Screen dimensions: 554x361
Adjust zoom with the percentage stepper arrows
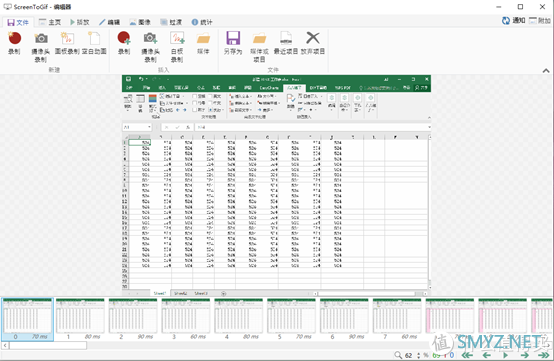point(419,355)
